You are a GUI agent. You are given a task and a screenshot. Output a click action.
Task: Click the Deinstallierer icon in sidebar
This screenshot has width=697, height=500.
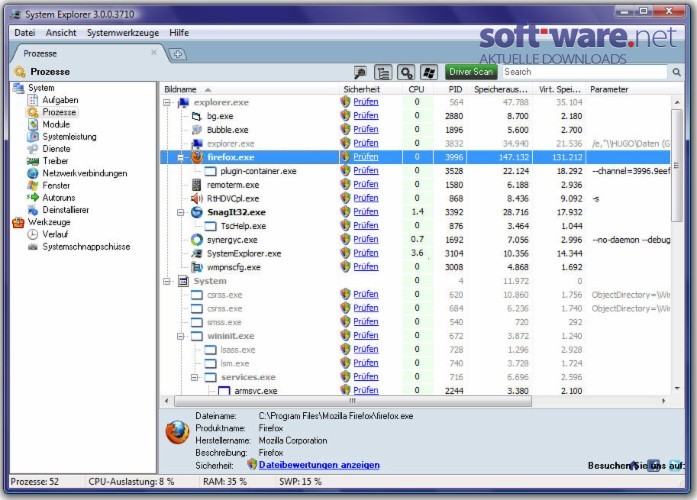[x=33, y=210]
